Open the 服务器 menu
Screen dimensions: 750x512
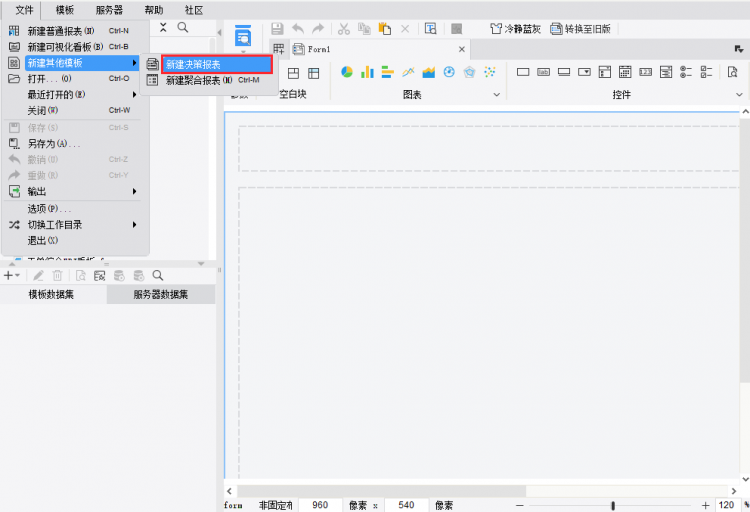[109, 10]
